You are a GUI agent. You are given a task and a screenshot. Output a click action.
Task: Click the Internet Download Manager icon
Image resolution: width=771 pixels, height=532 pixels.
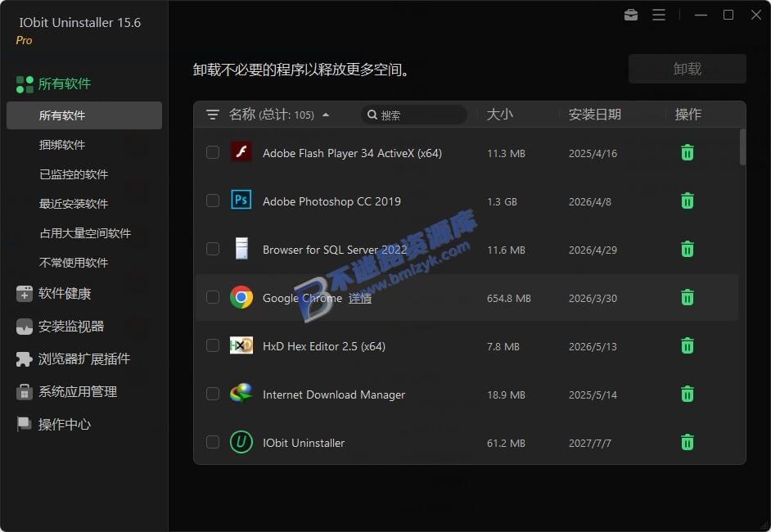click(241, 394)
